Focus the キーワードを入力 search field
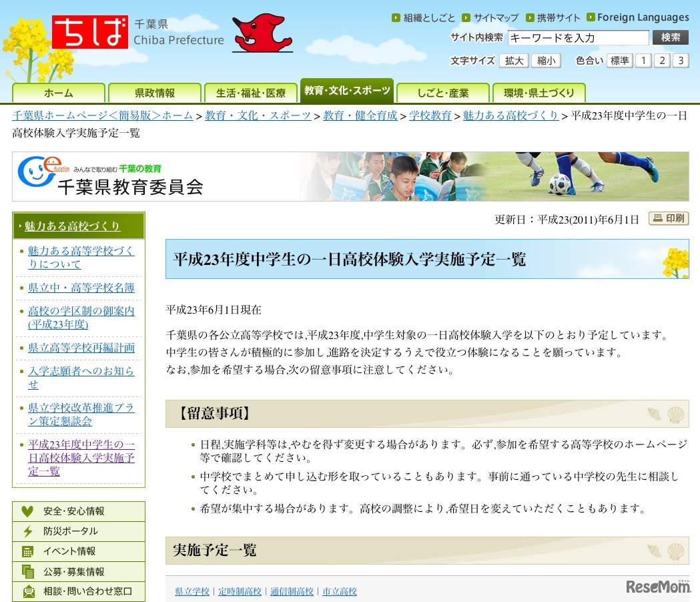The height and width of the screenshot is (602, 700). click(578, 38)
